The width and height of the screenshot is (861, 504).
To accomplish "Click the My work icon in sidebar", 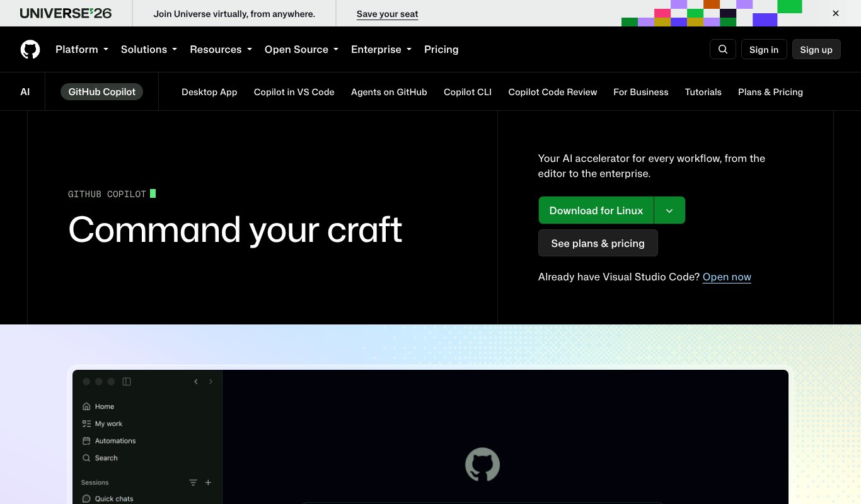I will pyautogui.click(x=86, y=423).
